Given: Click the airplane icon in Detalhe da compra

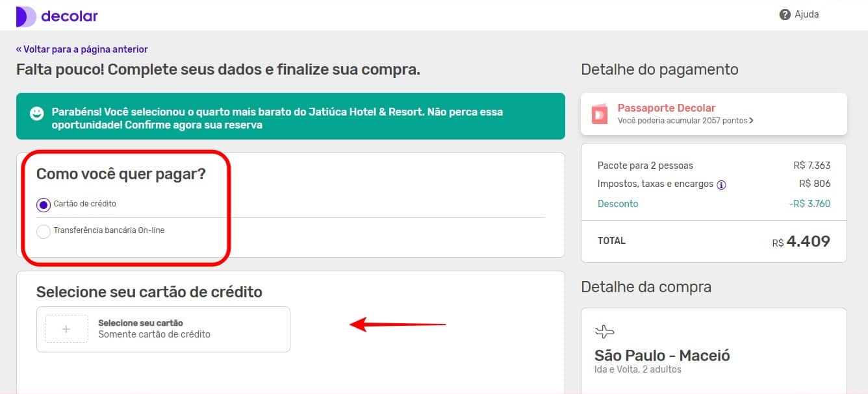Looking at the screenshot, I should click(x=604, y=332).
